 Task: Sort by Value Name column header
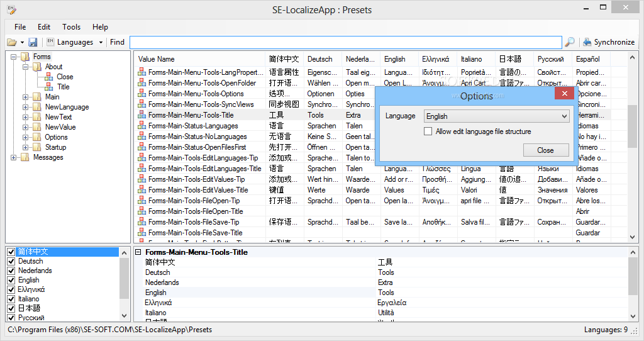(199, 59)
